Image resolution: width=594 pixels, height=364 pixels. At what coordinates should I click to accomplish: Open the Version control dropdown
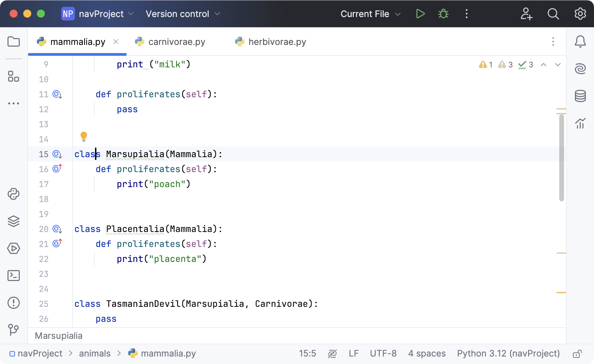pos(183,14)
